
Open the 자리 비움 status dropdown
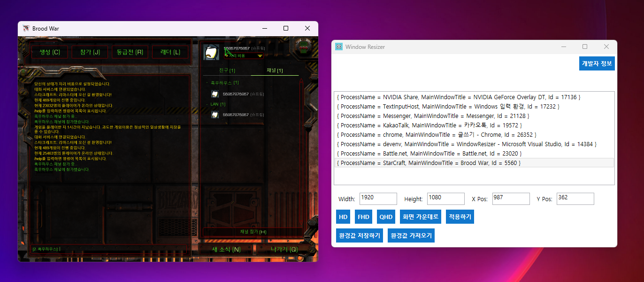tap(244, 55)
